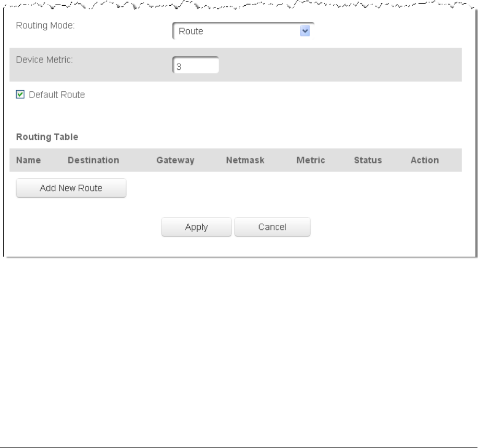The image size is (478, 448).
Task: Click the Cancel button
Action: pyautogui.click(x=272, y=227)
